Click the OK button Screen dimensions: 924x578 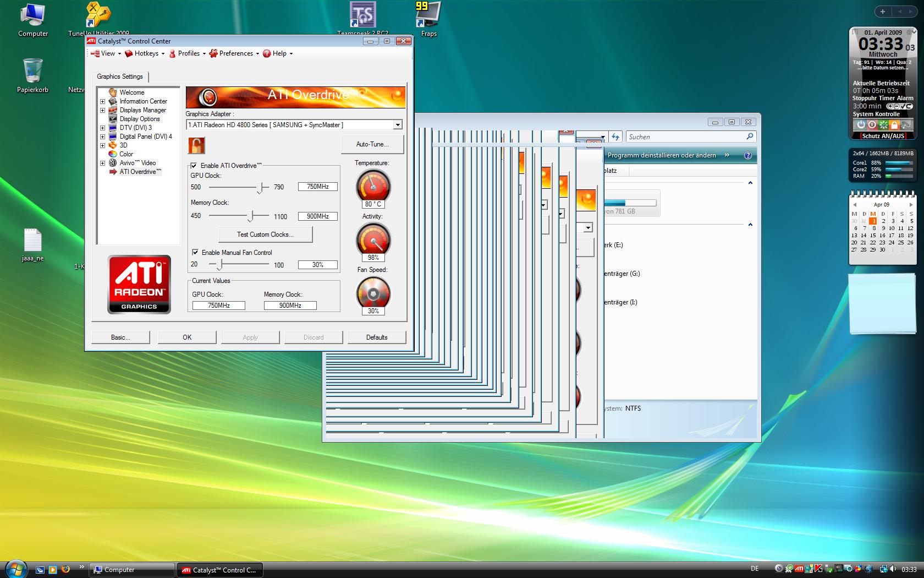187,337
